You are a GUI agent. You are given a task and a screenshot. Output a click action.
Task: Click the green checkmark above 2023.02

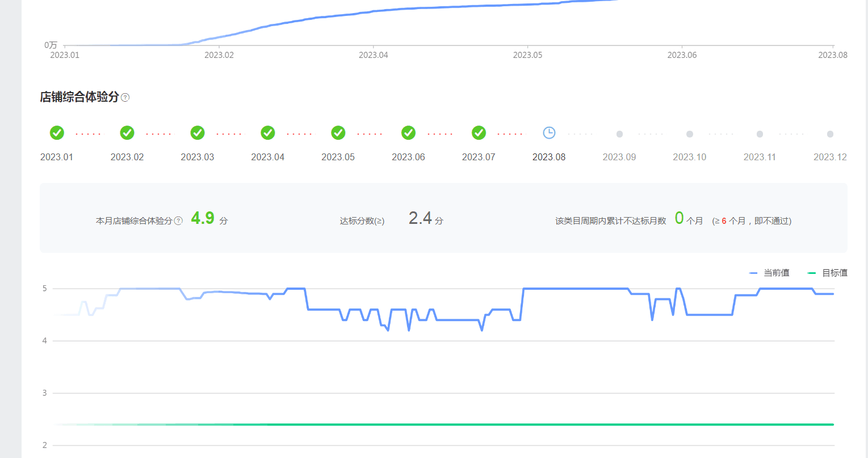pos(127,133)
